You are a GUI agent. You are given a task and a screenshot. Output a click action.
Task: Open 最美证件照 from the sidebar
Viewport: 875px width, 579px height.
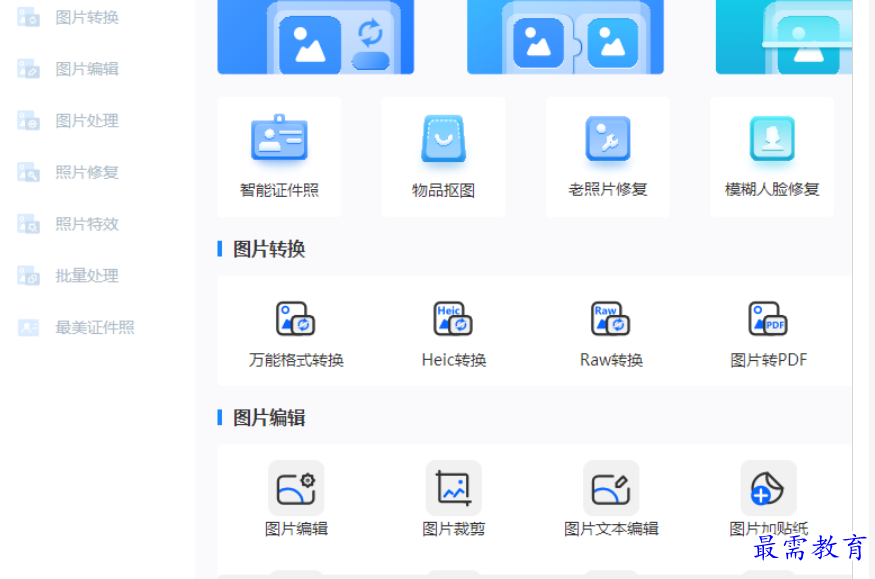[x=95, y=327]
